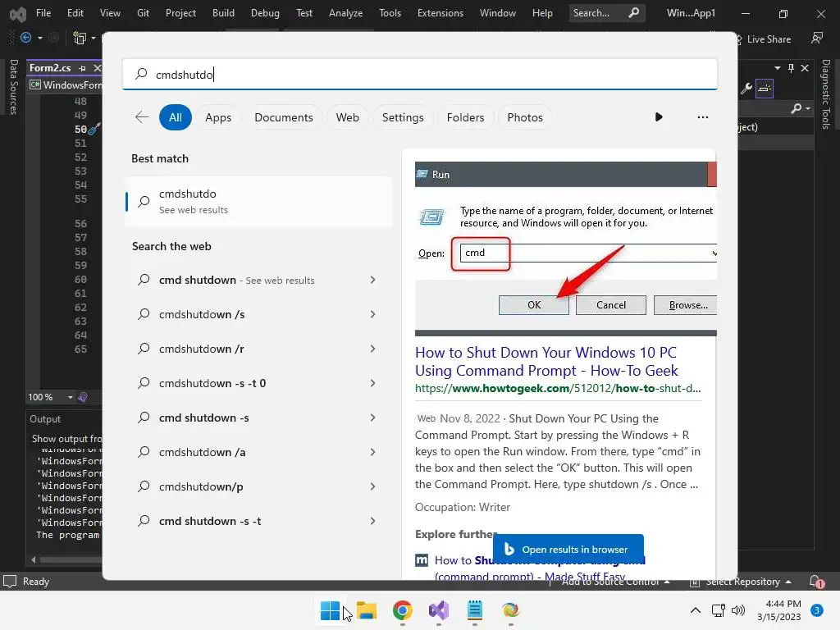Close the Form2.cs tab
The image size is (840, 630).
coord(97,68)
